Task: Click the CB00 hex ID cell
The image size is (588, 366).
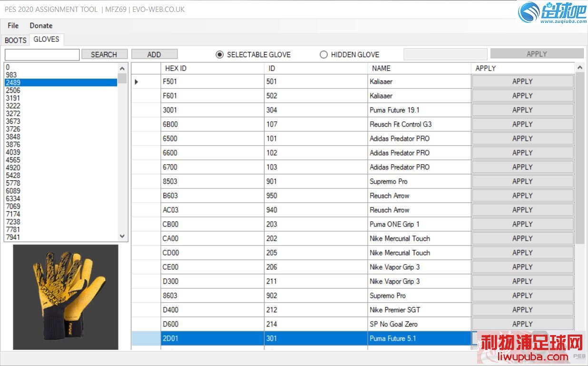Action: point(213,224)
